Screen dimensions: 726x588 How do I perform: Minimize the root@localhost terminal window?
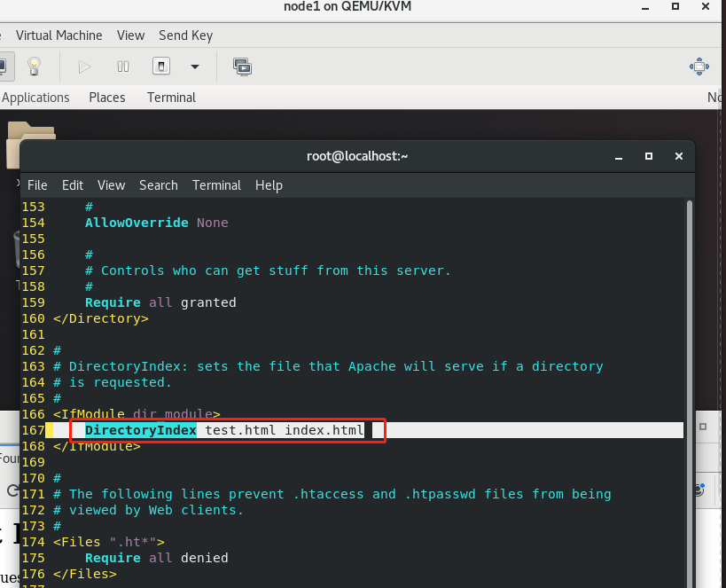pos(619,157)
